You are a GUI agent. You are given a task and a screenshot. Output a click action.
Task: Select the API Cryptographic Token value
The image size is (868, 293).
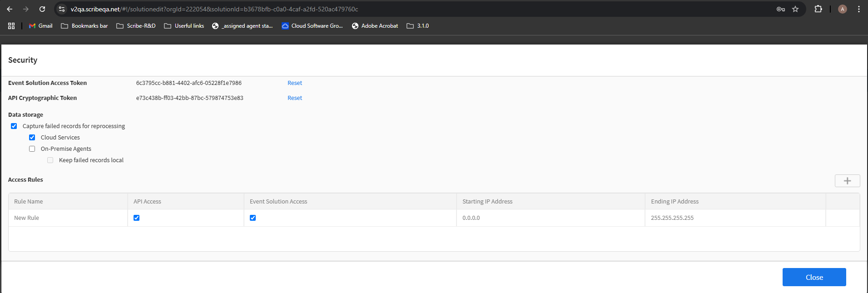(x=190, y=98)
